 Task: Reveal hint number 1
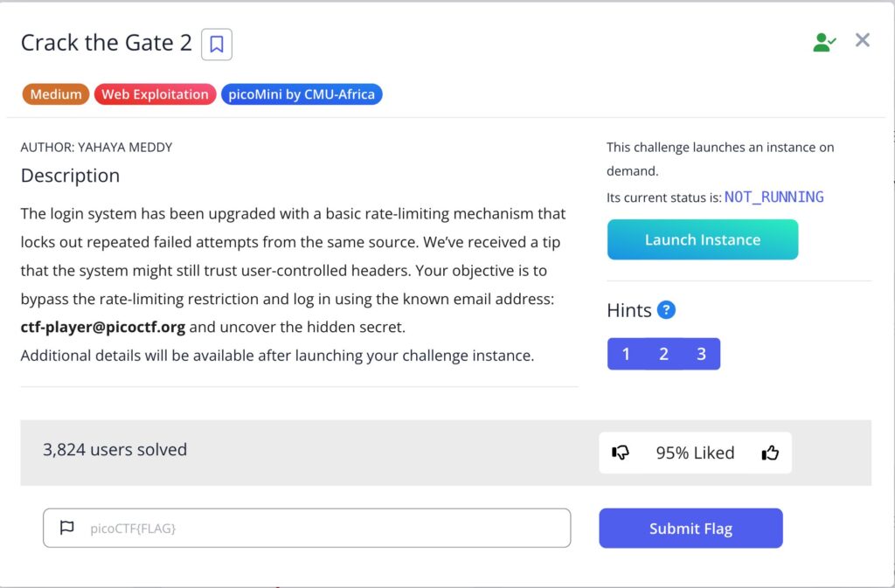(x=626, y=354)
